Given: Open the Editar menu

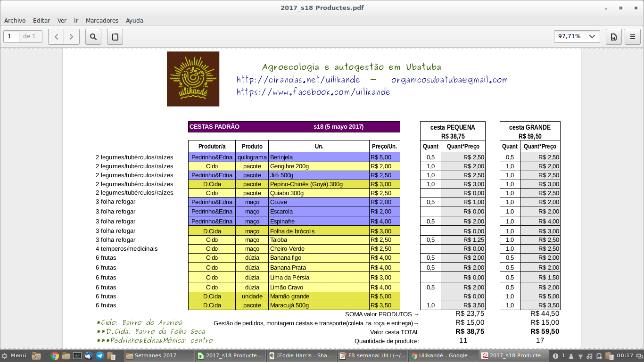Looking at the screenshot, I should pyautogui.click(x=41, y=20).
